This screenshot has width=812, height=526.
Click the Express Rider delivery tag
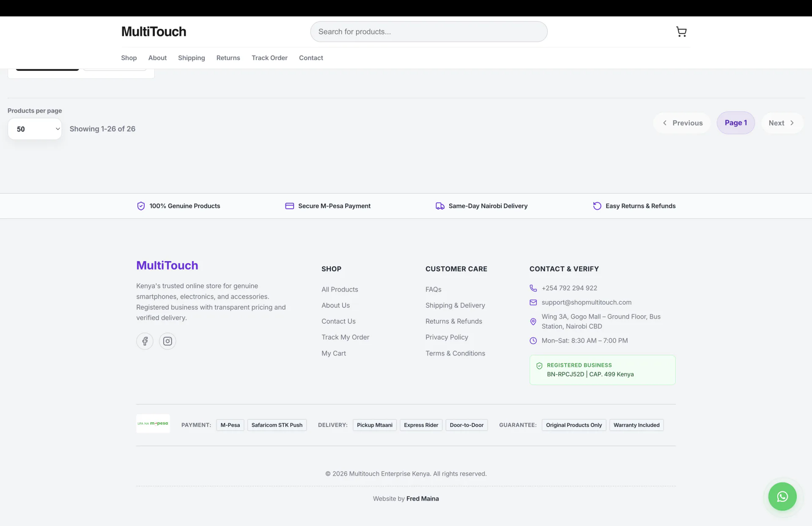[x=421, y=425]
